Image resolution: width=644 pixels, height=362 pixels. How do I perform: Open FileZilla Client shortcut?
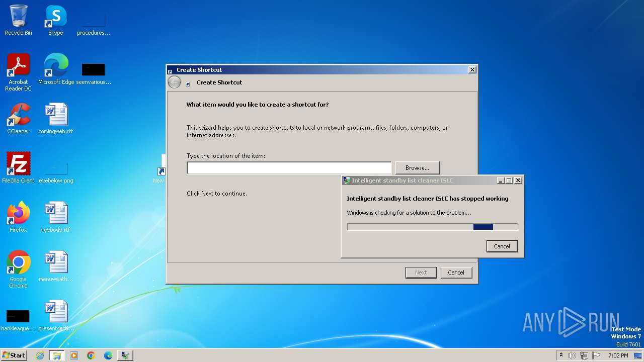tap(18, 168)
